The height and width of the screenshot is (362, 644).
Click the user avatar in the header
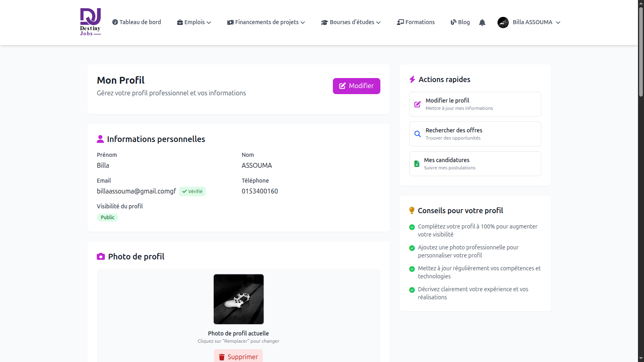[x=503, y=23]
